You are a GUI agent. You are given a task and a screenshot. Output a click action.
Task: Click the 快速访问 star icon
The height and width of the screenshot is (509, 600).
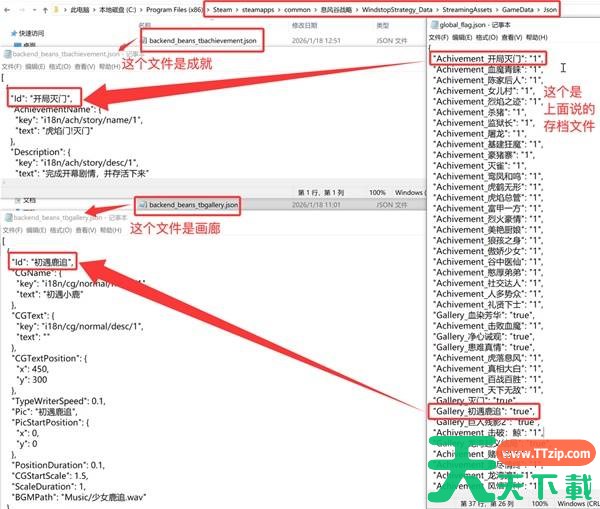click(14, 34)
